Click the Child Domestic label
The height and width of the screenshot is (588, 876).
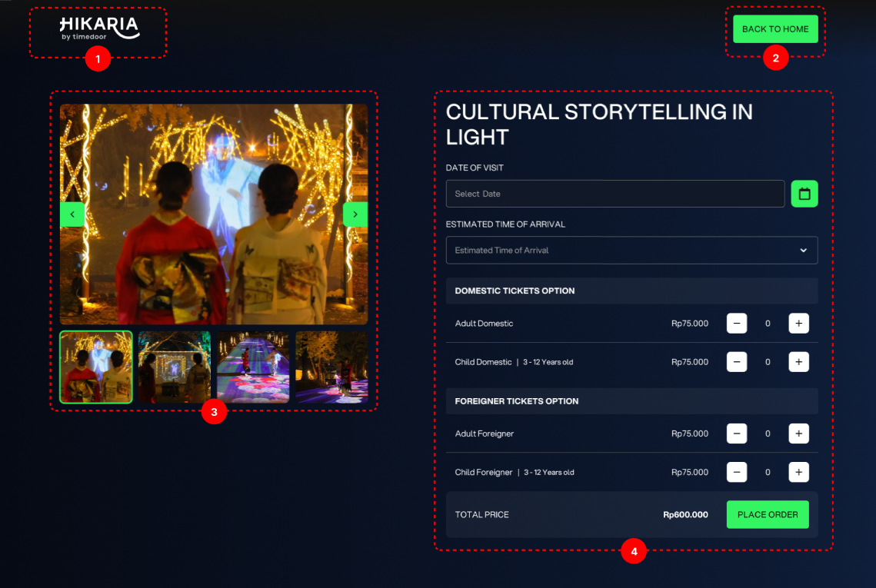[x=483, y=362]
